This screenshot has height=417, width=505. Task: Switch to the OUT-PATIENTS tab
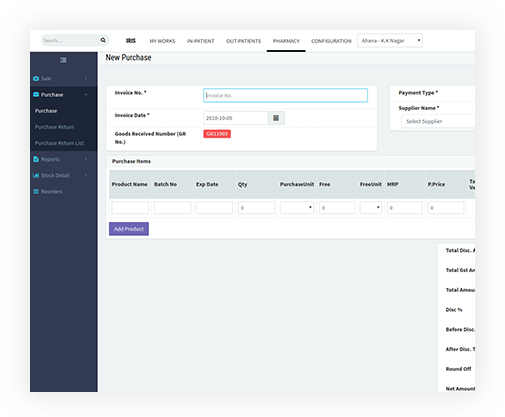click(243, 41)
